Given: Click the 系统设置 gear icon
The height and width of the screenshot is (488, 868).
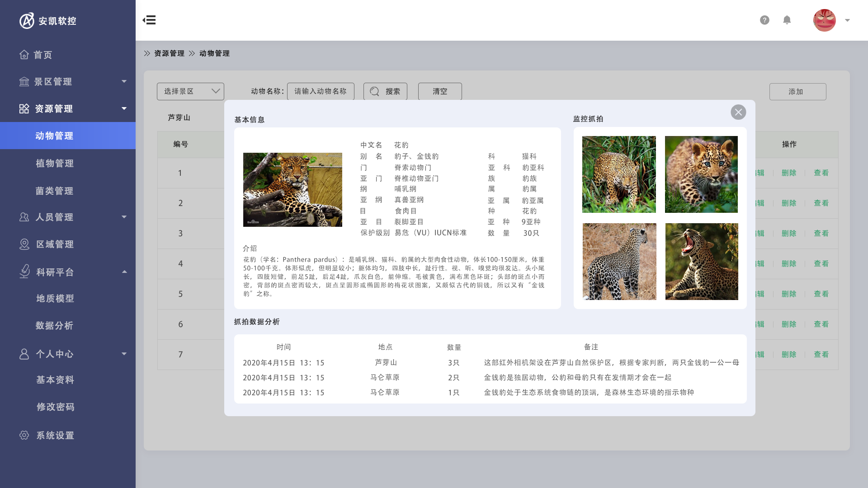Looking at the screenshot, I should pyautogui.click(x=24, y=435).
